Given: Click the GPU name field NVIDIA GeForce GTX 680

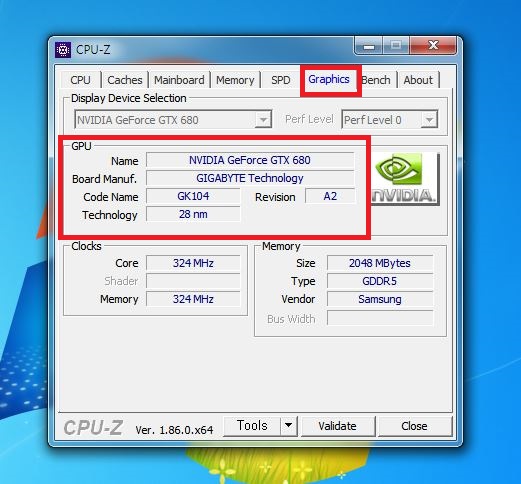Looking at the screenshot, I should tap(250, 160).
